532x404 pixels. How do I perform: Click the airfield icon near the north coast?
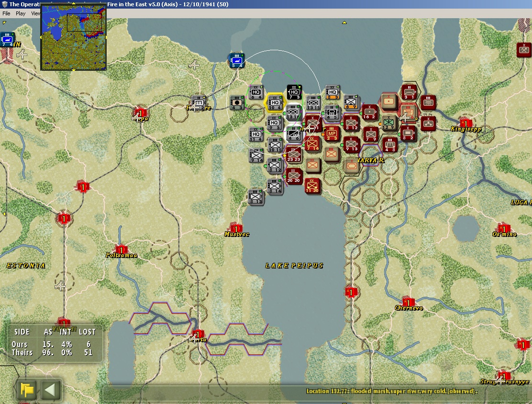point(194,65)
